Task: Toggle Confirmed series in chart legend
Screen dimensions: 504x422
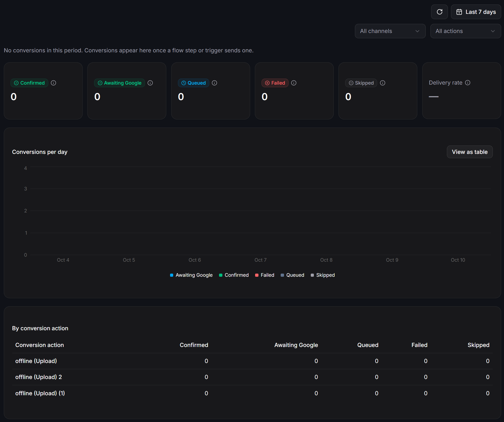Action: click(x=234, y=275)
